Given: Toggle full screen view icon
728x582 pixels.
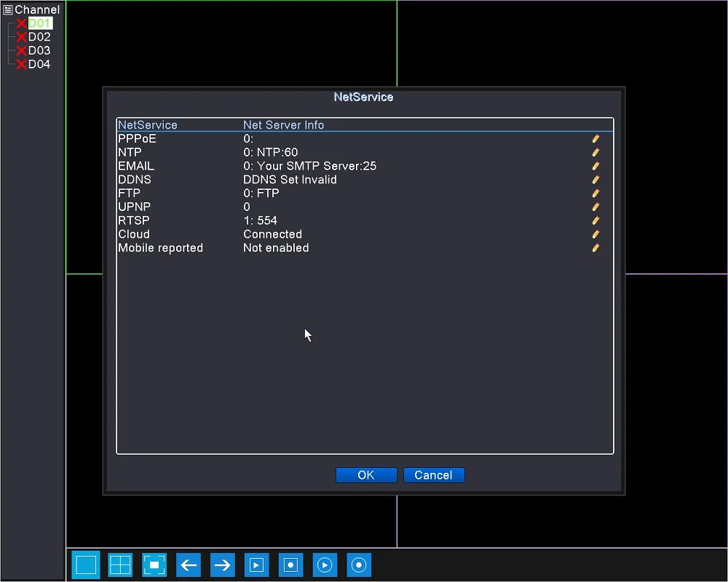Looking at the screenshot, I should click(154, 565).
